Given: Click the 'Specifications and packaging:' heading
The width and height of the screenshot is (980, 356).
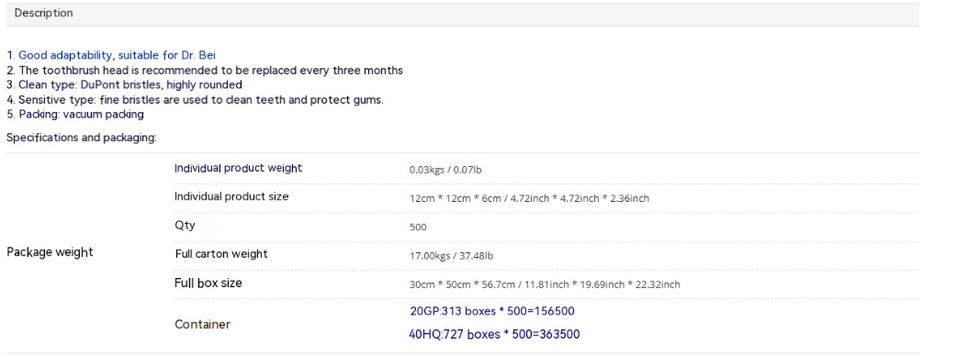Looking at the screenshot, I should click(81, 138).
